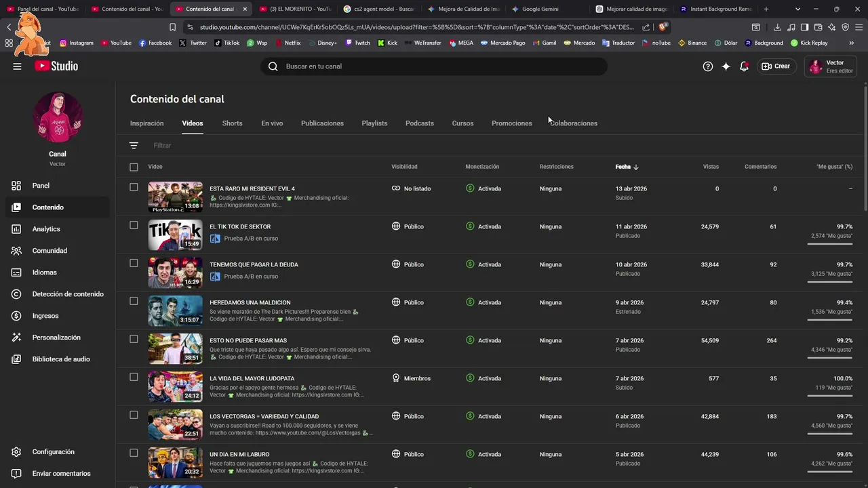This screenshot has width=868, height=488.
Task: Click likes ratio bar of EL TIK TOK DE SEKTOR
Action: [830, 243]
